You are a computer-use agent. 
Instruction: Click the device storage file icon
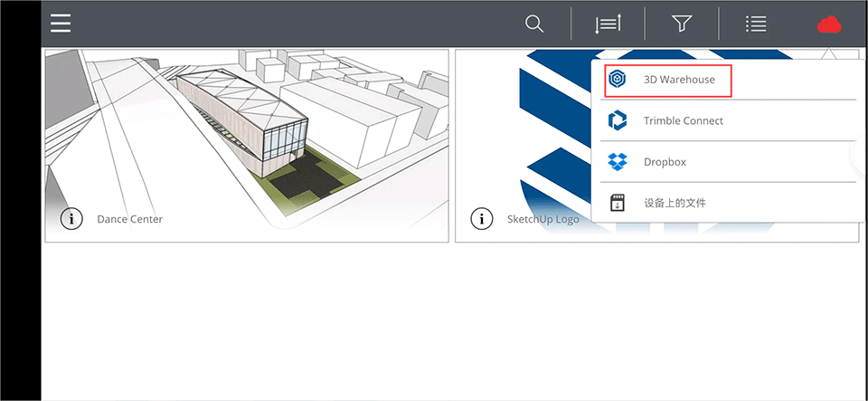(x=618, y=203)
